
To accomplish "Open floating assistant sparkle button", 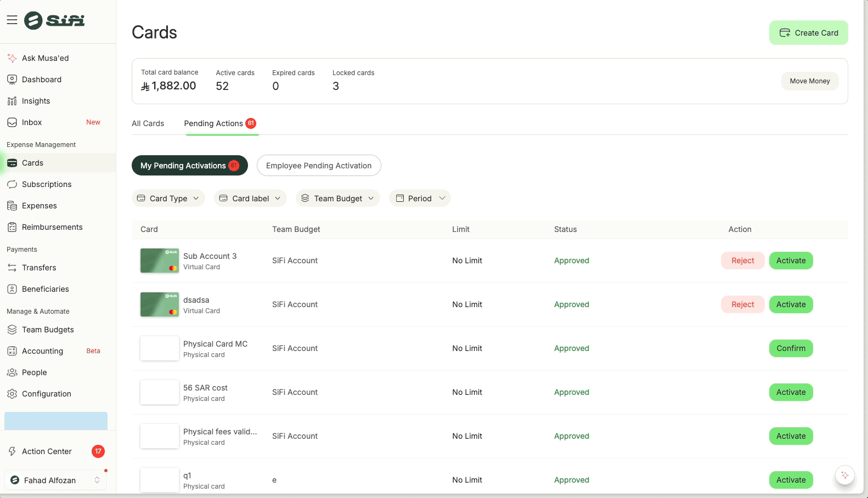I will coord(844,475).
